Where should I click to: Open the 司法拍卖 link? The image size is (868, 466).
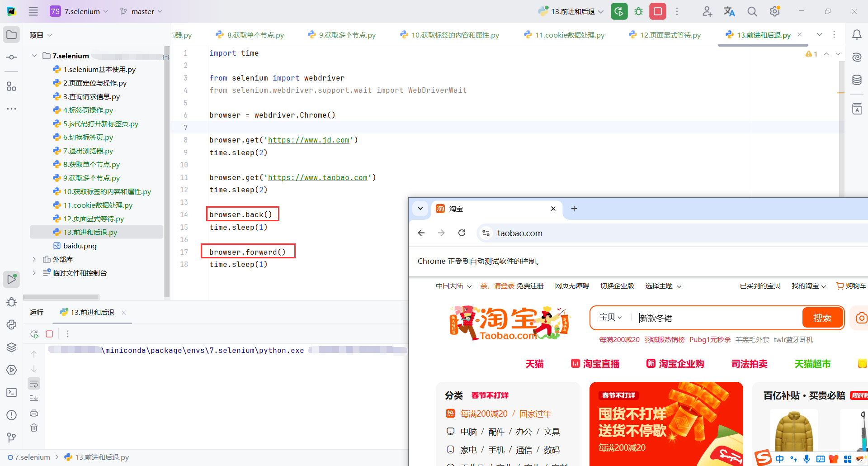pyautogui.click(x=749, y=364)
